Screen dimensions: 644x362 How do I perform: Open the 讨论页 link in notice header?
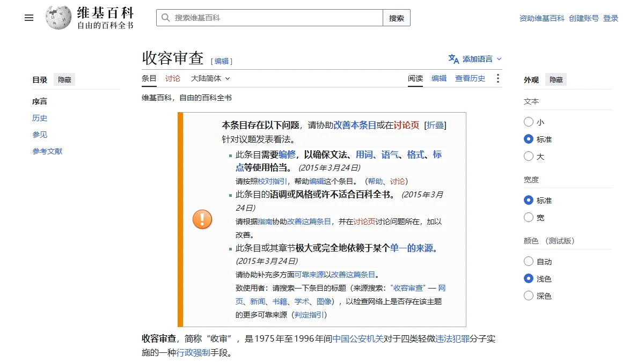(x=406, y=125)
